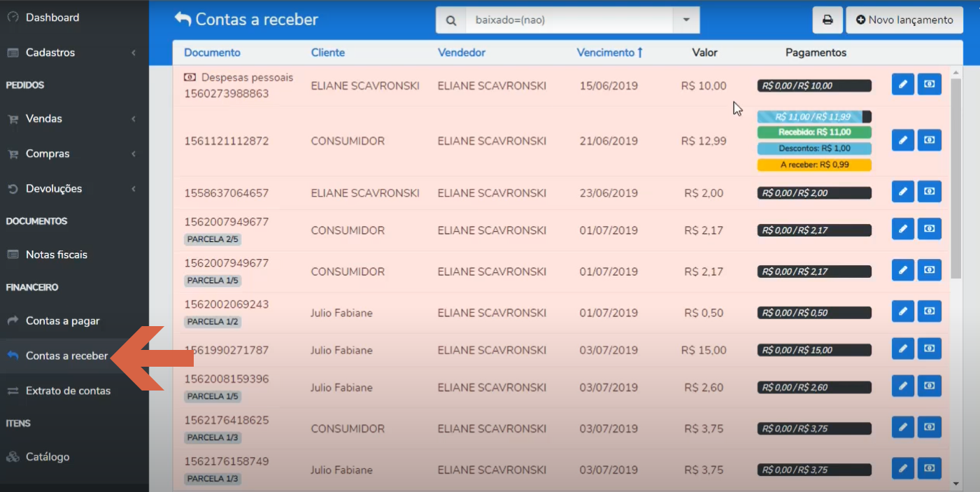The width and height of the screenshot is (980, 492).
Task: Sort by the Documento column header
Action: pos(212,52)
